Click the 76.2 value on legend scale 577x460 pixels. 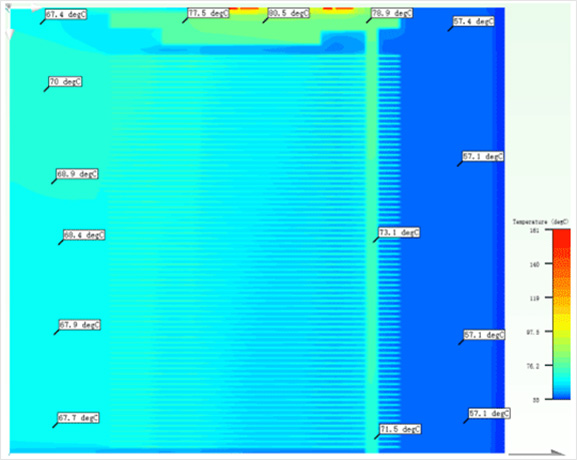pos(534,366)
